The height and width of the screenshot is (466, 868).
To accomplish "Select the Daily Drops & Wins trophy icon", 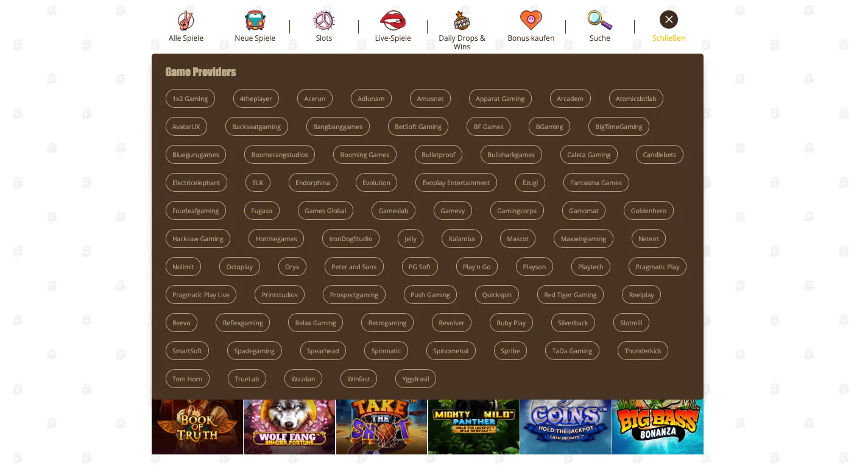I will 461,19.
